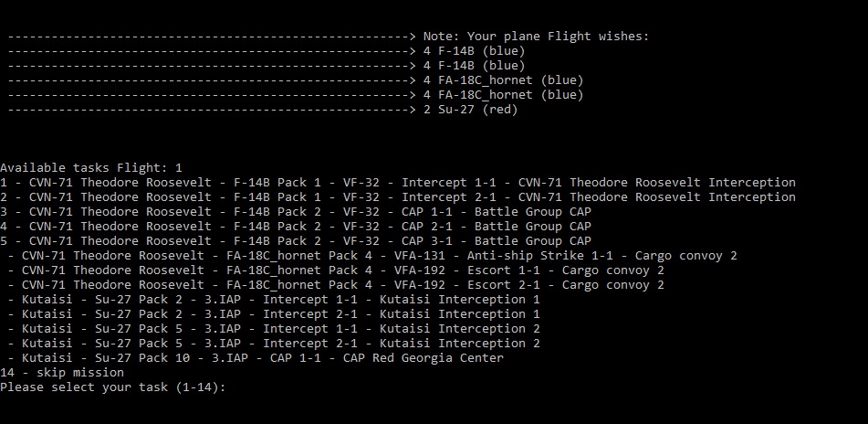This screenshot has height=424, width=868.
Task: Select task 1 Intercept 1-1 F-14B line
Action: (x=398, y=183)
